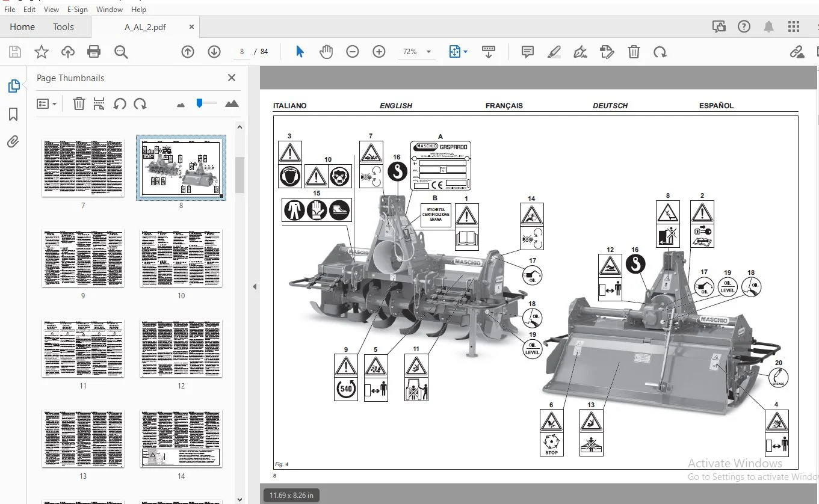Rotate pages clockwise in thumbnails
Viewport: 819px width, 504px height.
[140, 103]
